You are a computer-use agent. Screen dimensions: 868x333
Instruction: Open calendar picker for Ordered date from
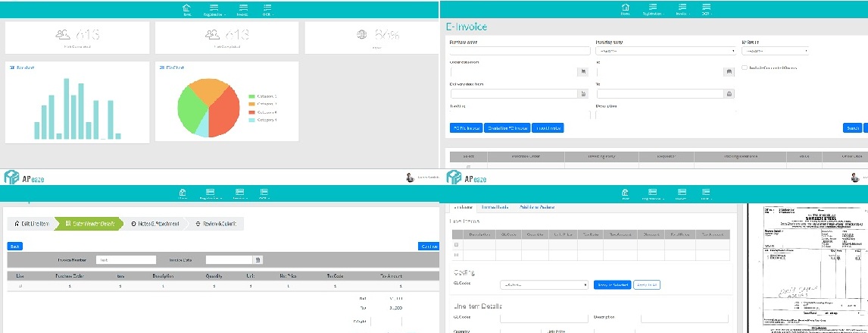[582, 71]
